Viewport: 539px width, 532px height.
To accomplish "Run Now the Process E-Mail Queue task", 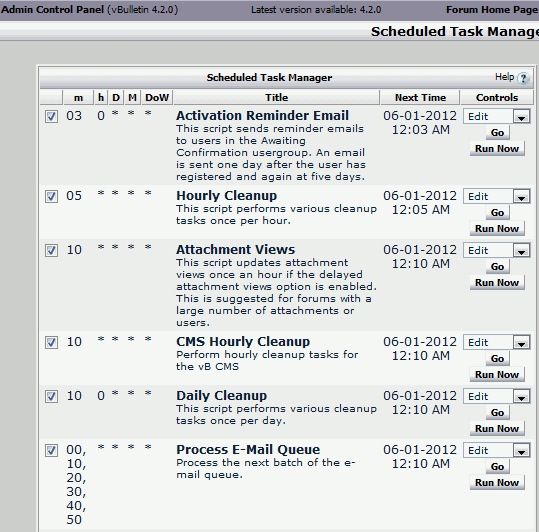I will [497, 483].
